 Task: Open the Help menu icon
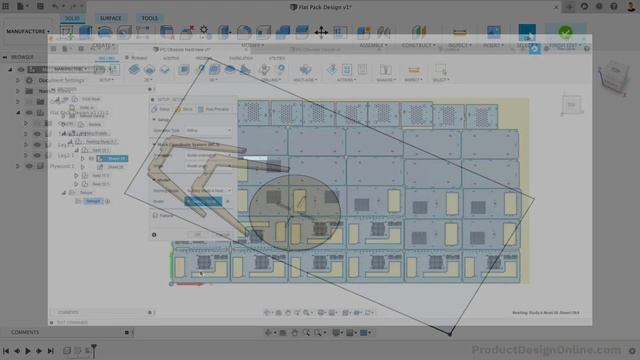click(613, 6)
